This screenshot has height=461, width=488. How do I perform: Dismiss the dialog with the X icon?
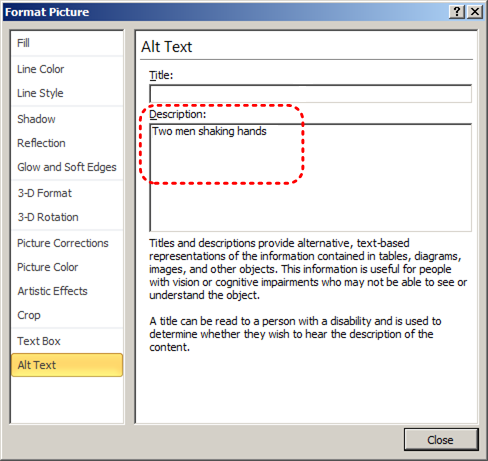click(475, 12)
